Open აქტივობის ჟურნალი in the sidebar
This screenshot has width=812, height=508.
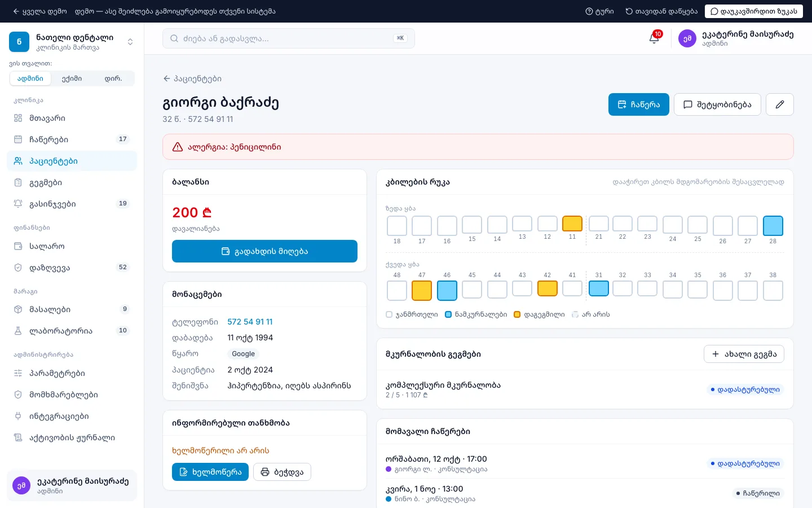[72, 437]
